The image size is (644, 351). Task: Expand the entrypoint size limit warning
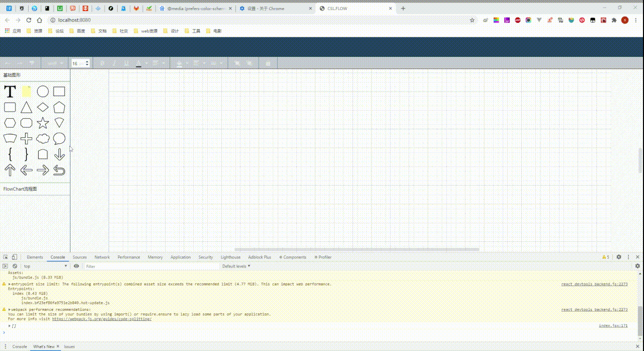(x=10, y=284)
